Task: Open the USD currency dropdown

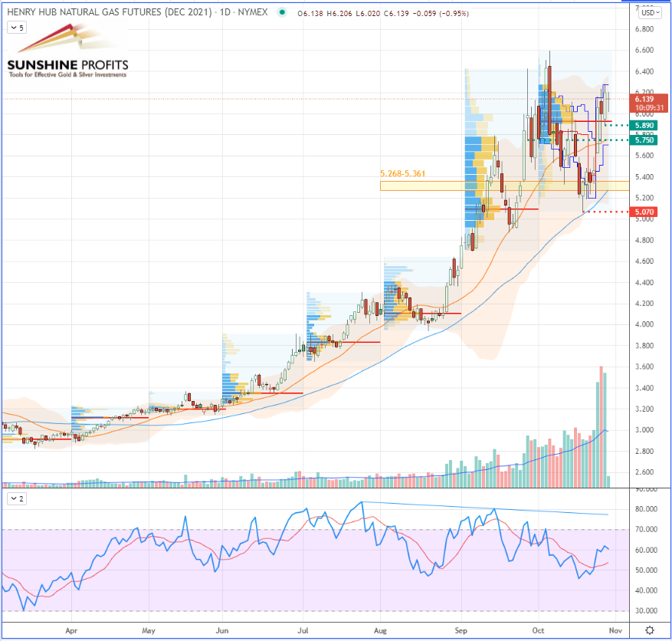Action: 650,12
